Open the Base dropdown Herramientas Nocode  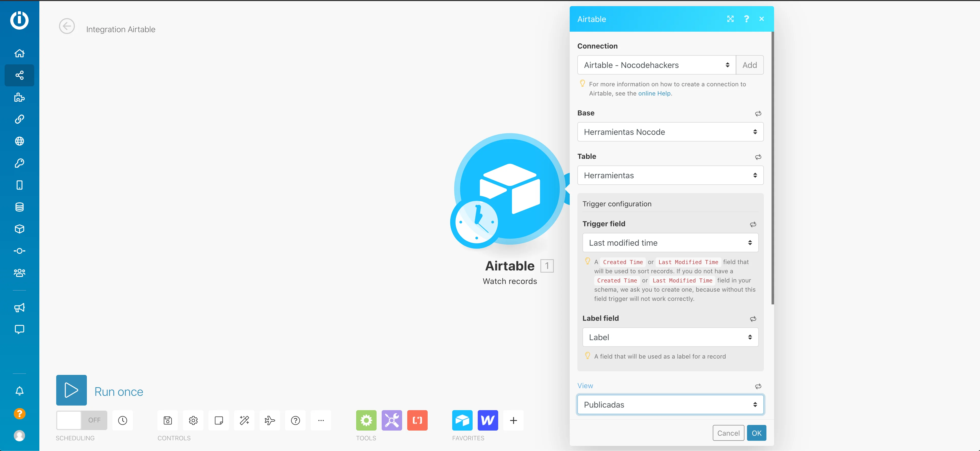tap(670, 132)
